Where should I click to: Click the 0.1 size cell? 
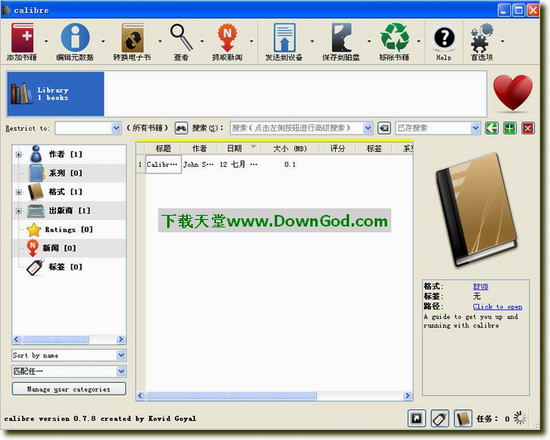(290, 165)
